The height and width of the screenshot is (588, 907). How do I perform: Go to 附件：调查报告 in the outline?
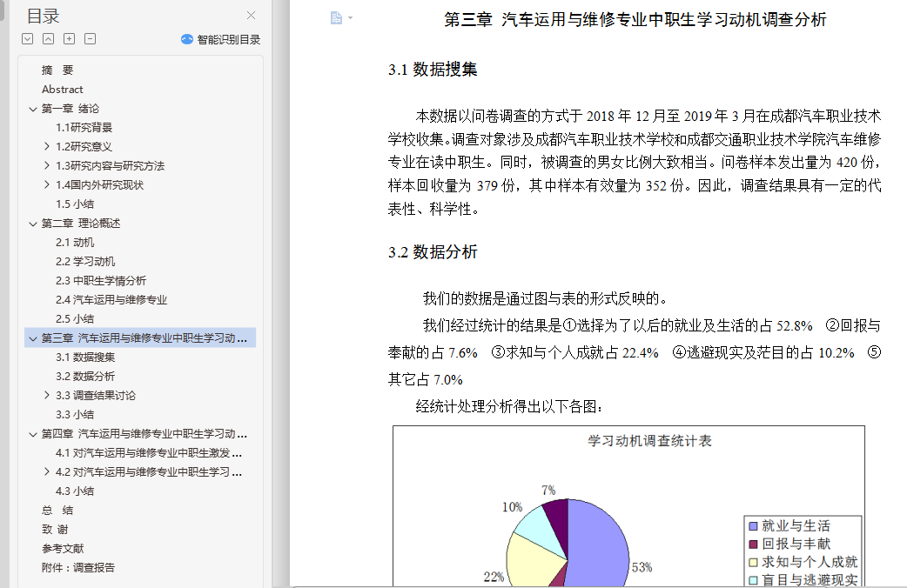78,567
